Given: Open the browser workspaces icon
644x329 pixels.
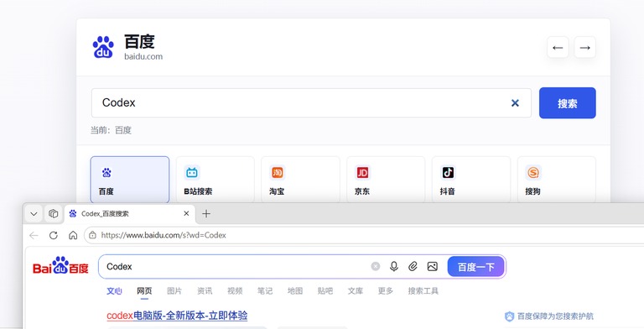Looking at the screenshot, I should point(54,214).
